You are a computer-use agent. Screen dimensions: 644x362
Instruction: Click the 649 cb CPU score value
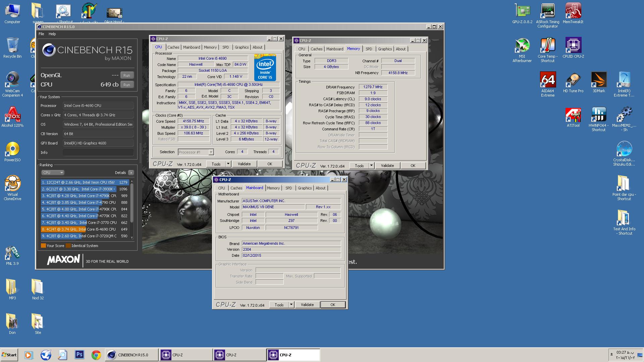[109, 84]
